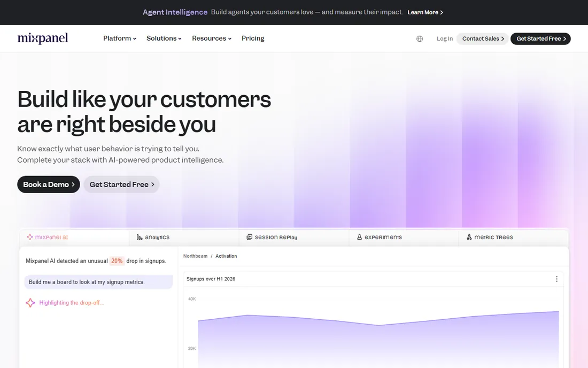Click the sparkle icon beside Highlighting the drop-off
This screenshot has height=368, width=588.
click(30, 303)
